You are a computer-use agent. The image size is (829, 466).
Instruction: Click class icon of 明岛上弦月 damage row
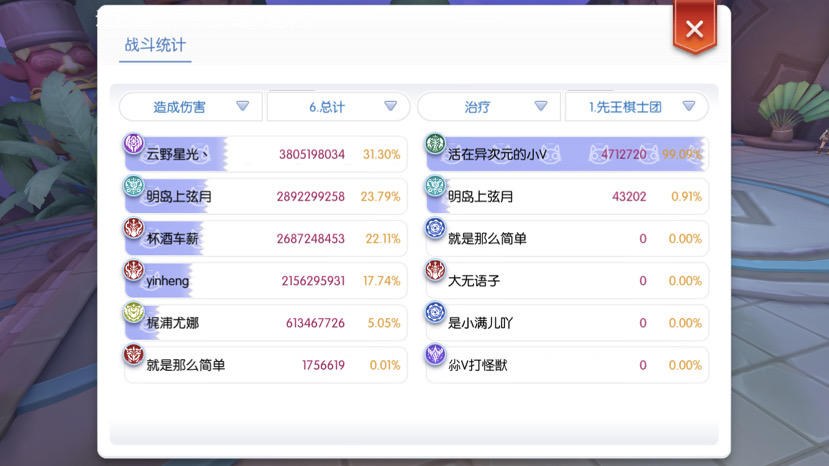(133, 186)
